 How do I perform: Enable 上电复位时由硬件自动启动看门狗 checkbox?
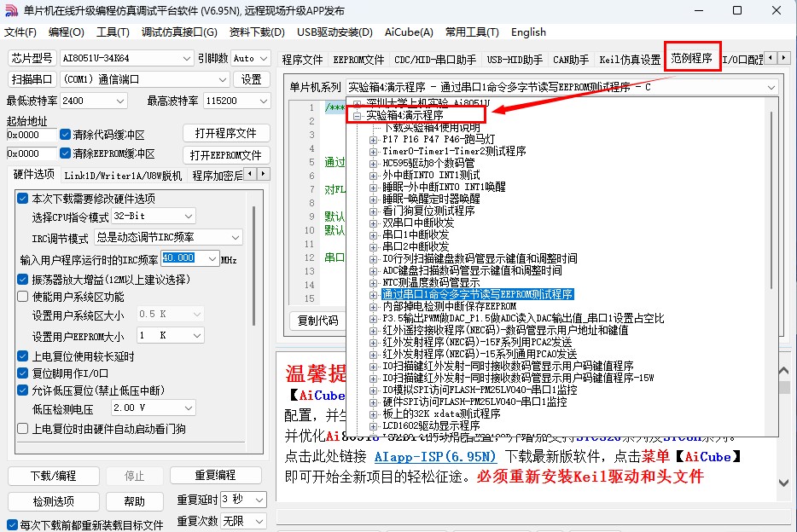click(x=22, y=429)
